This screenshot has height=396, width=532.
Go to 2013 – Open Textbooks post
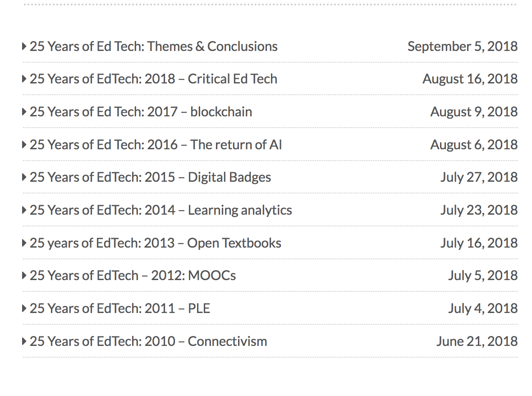coord(156,244)
